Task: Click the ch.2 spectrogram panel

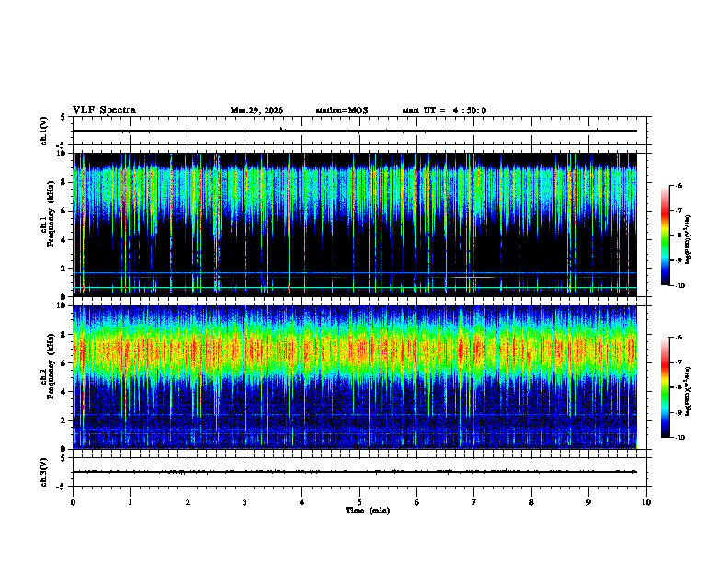Action: click(355, 377)
